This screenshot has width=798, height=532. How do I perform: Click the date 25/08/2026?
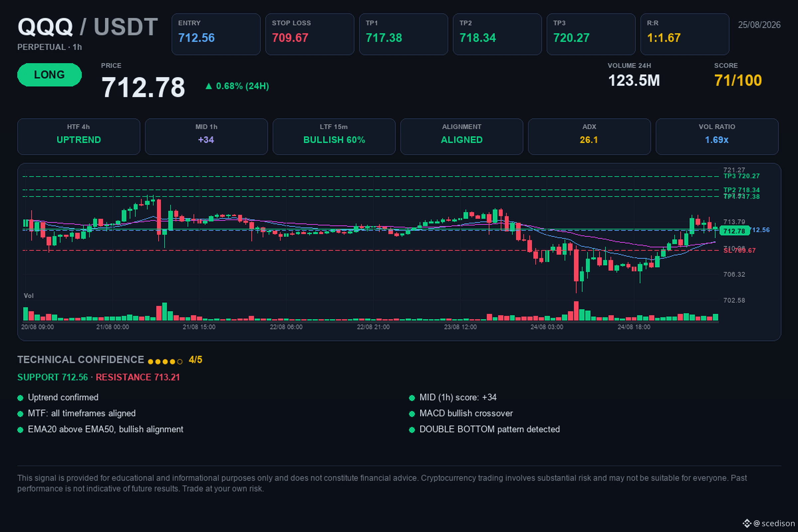[x=759, y=25]
